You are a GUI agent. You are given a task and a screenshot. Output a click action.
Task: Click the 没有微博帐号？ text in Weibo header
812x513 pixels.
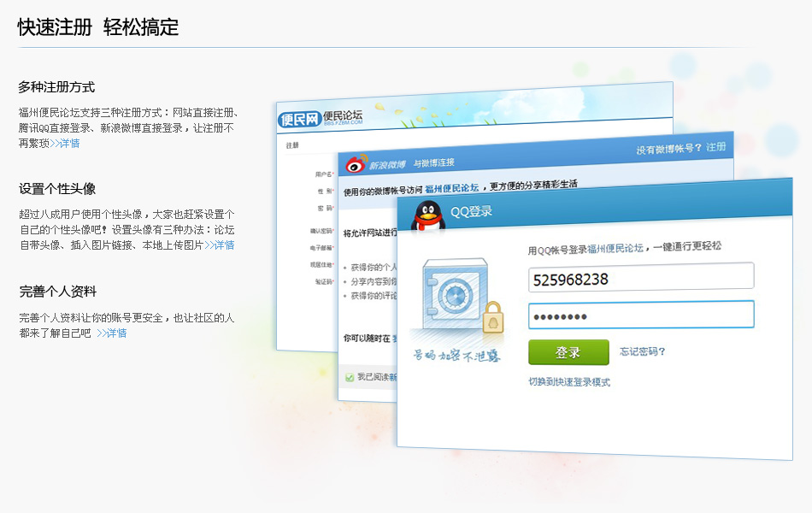(668, 149)
